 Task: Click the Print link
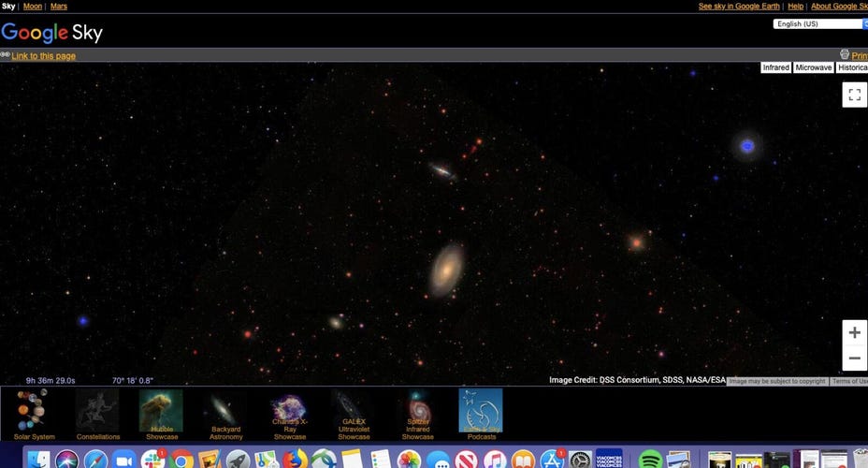[x=860, y=56]
